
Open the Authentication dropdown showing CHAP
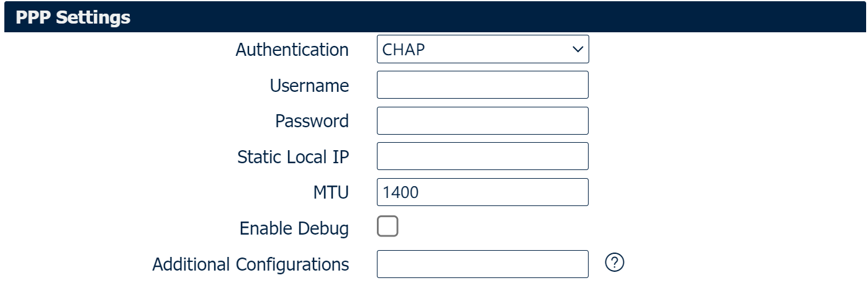coord(482,50)
